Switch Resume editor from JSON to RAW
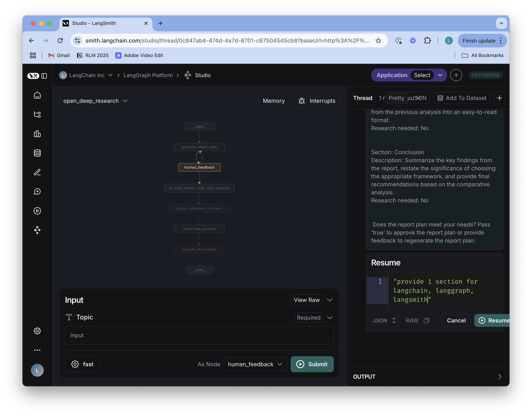532x416 pixels. click(412, 320)
